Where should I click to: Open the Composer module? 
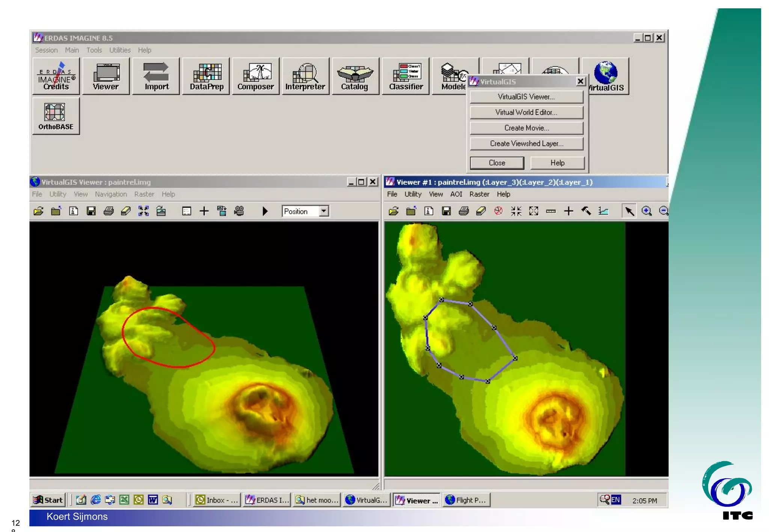(x=256, y=76)
